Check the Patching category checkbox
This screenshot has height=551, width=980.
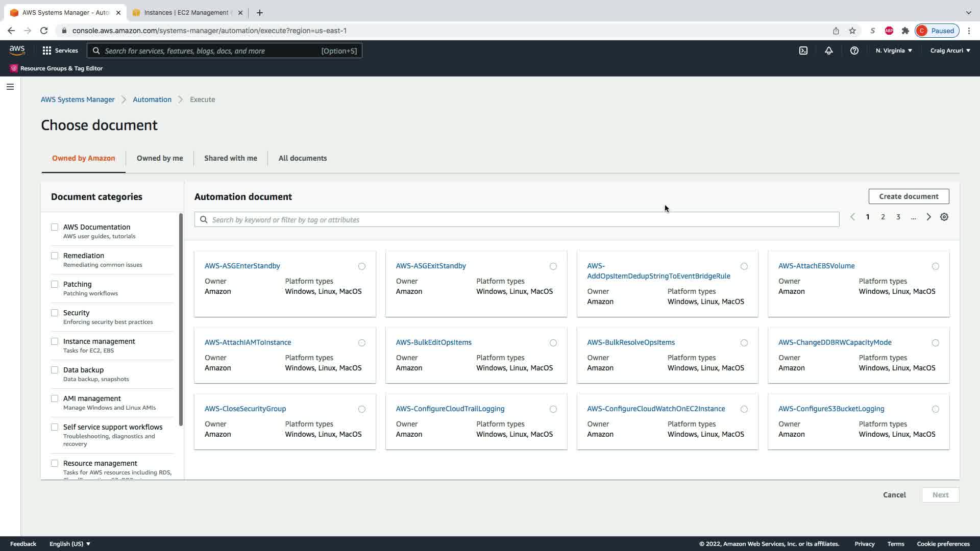pos(55,284)
